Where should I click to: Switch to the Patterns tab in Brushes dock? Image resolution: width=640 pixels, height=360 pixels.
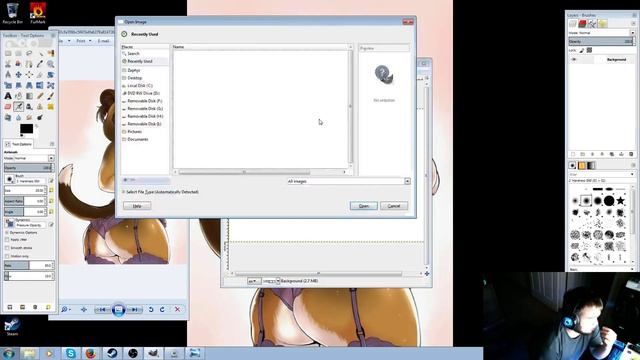point(582,165)
